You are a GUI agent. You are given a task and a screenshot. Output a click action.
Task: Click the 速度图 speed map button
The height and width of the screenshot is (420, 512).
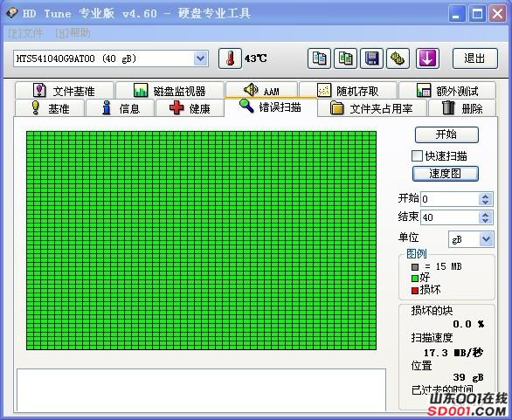coord(446,174)
